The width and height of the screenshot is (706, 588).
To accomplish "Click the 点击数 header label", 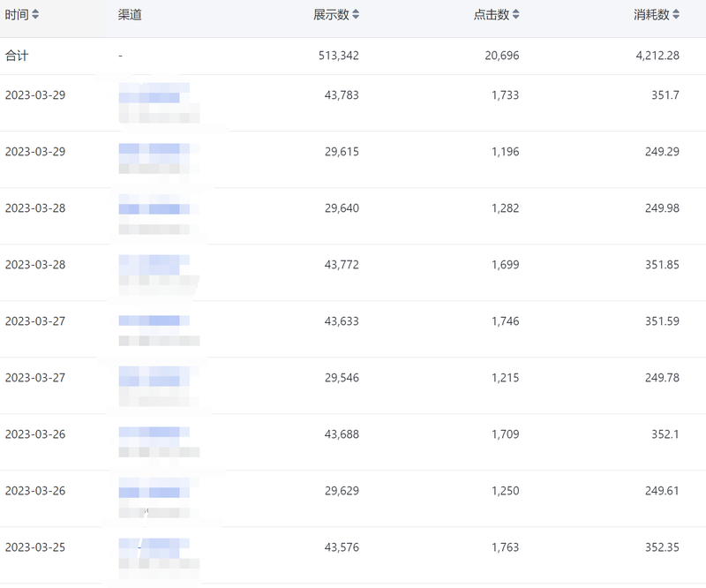I will pos(492,14).
